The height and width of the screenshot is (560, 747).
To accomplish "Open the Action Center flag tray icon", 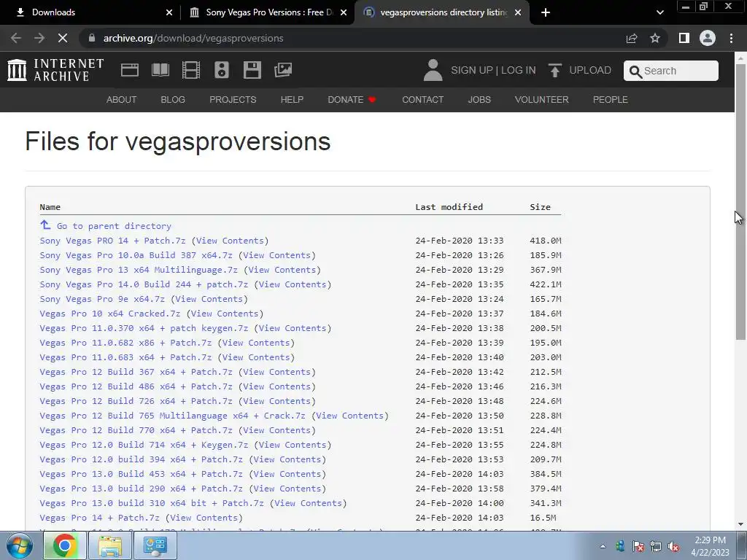I will tap(638, 547).
